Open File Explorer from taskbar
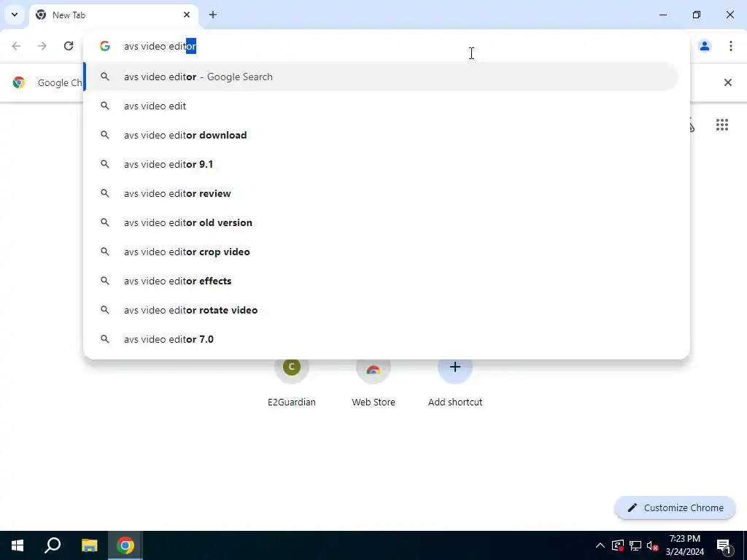Screen dimensions: 747x560 [x=89, y=545]
